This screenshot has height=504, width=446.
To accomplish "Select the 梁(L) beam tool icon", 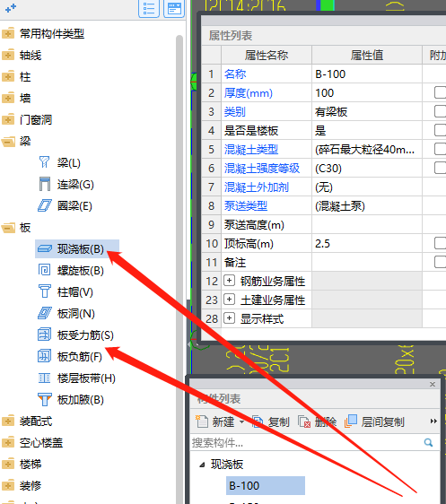I will 44,162.
